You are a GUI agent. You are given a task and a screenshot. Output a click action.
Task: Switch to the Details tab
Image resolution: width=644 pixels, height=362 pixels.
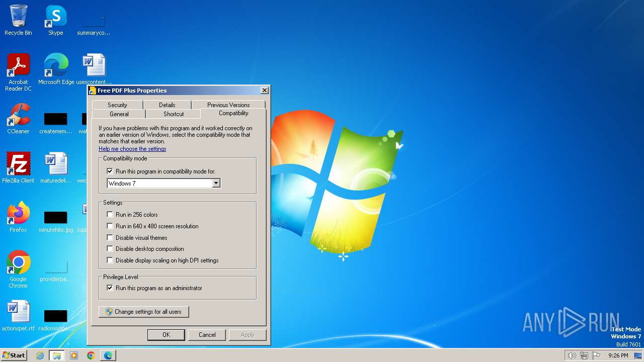click(167, 105)
